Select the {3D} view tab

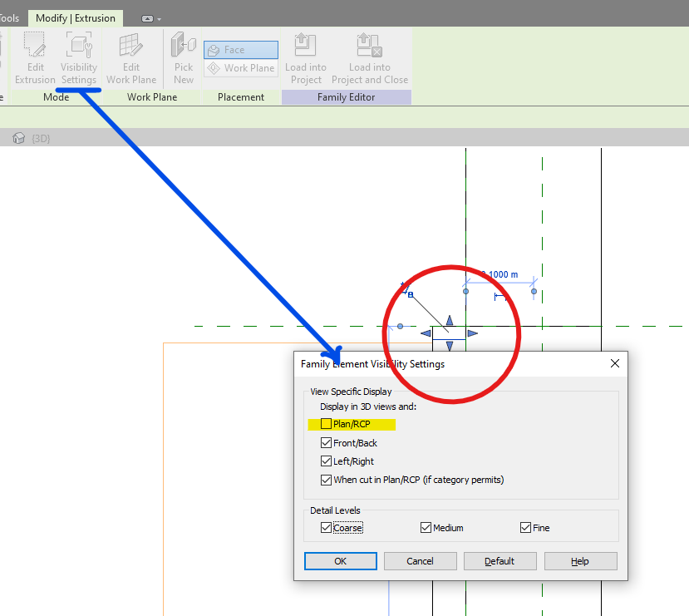[x=41, y=139]
